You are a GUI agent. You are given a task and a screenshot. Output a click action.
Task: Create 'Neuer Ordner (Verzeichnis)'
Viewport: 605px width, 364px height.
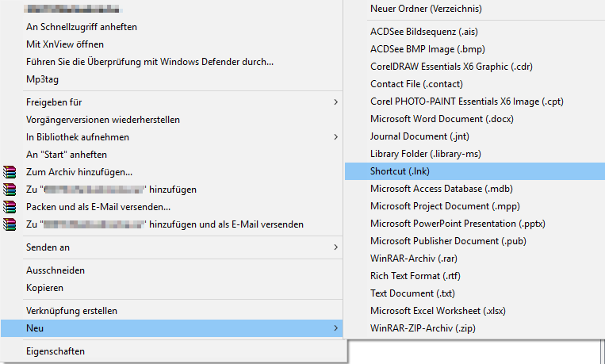426,10
